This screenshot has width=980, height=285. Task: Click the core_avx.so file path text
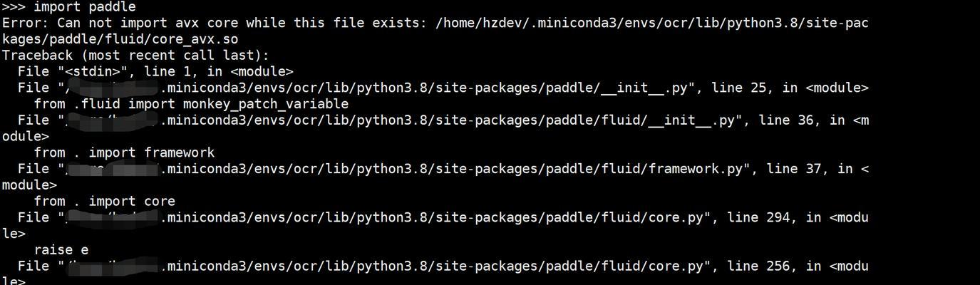click(x=435, y=31)
